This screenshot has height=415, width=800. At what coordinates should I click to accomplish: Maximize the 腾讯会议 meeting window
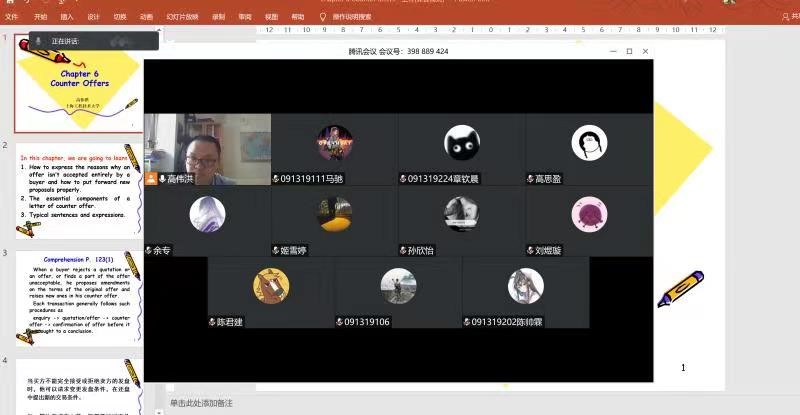(629, 51)
